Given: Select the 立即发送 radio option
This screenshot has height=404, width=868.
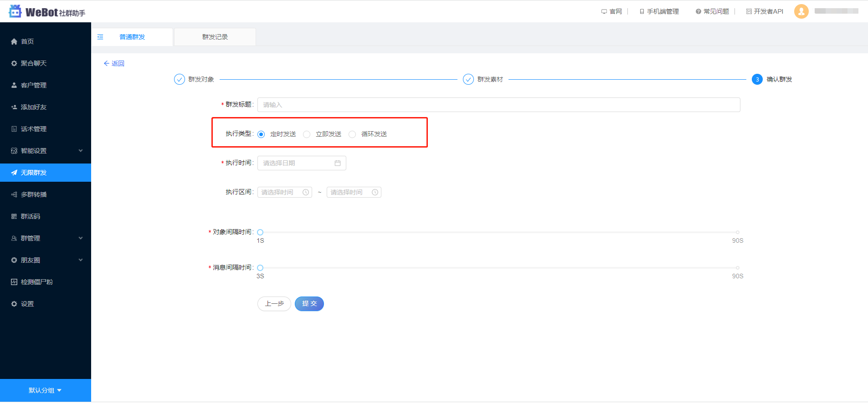Looking at the screenshot, I should (307, 134).
